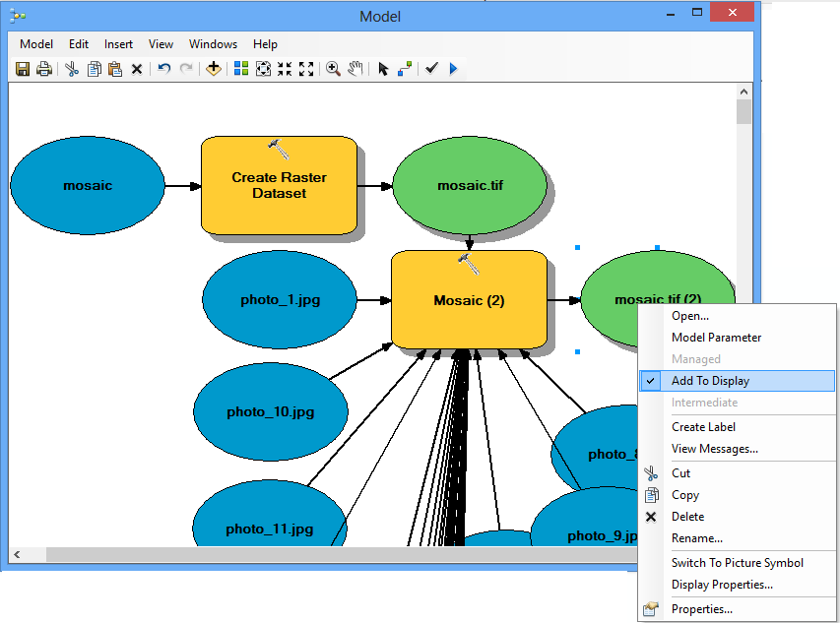
Task: Open the Insert menu
Action: 118,44
